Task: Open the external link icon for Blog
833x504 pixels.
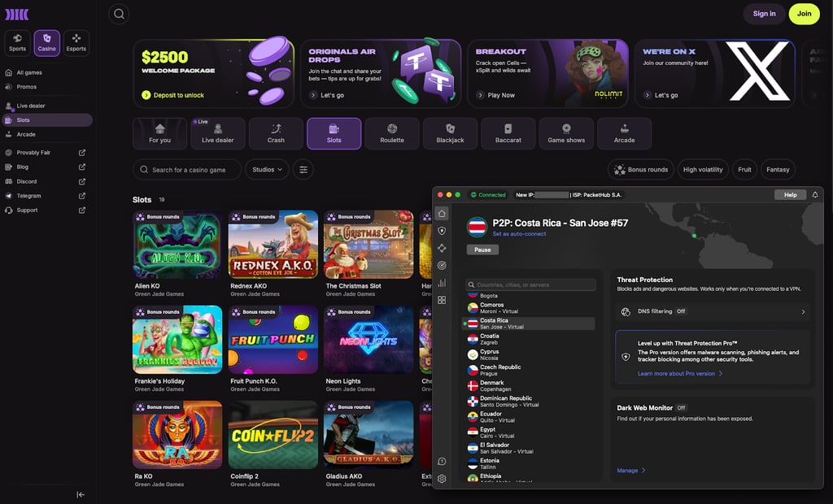Action: click(x=82, y=167)
